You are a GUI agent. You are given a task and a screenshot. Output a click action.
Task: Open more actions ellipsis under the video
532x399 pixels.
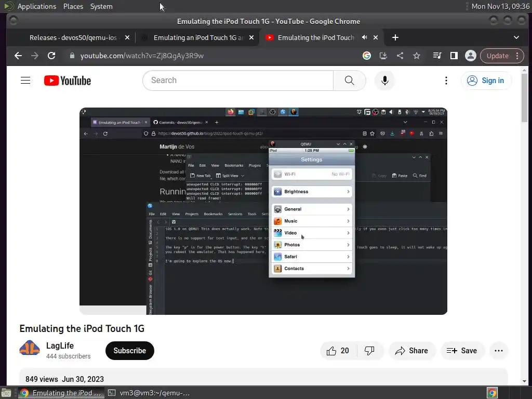click(x=499, y=351)
